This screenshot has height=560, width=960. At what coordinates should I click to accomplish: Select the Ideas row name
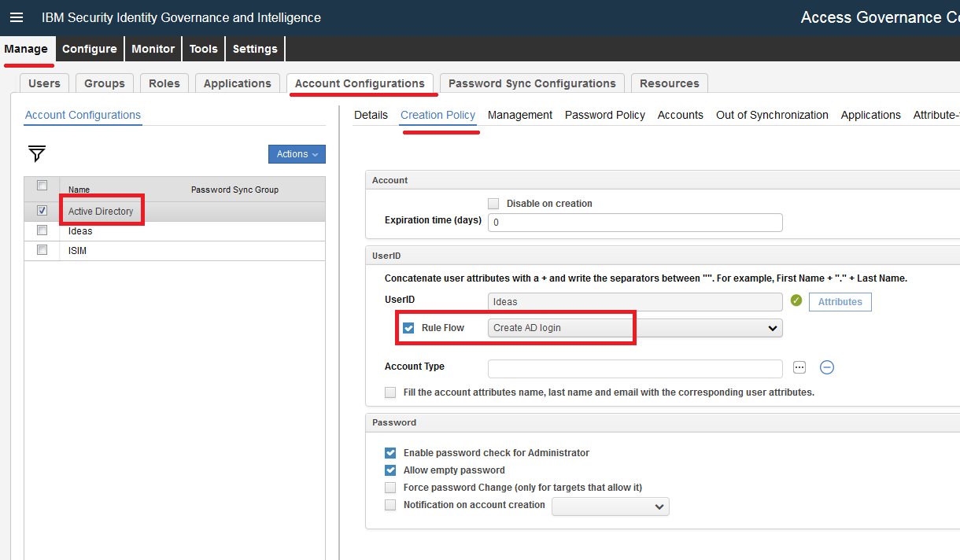(80, 231)
